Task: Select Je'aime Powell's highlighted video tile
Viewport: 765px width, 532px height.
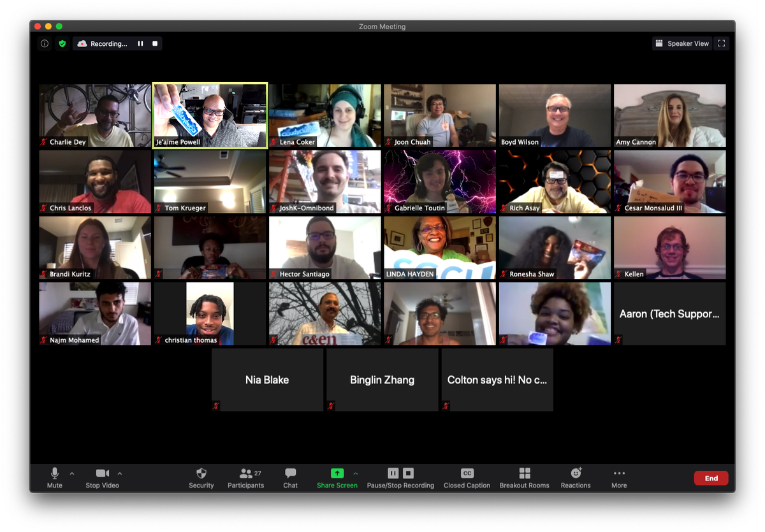Action: 210,116
